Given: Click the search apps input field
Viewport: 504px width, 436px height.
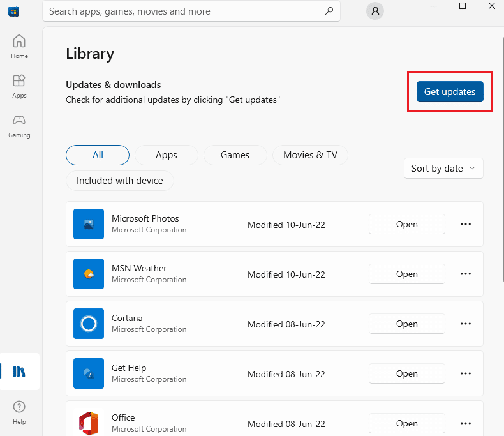Looking at the screenshot, I should (x=182, y=11).
